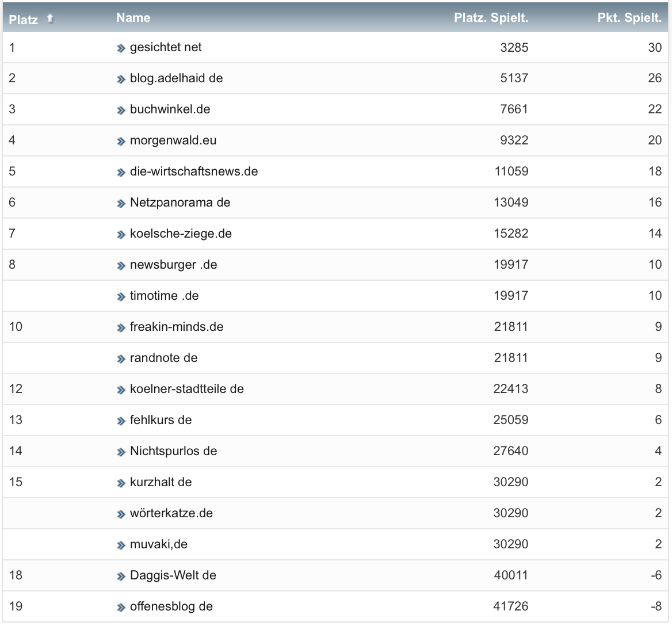Sort by the Name column header
672x626 pixels.
coord(133,18)
